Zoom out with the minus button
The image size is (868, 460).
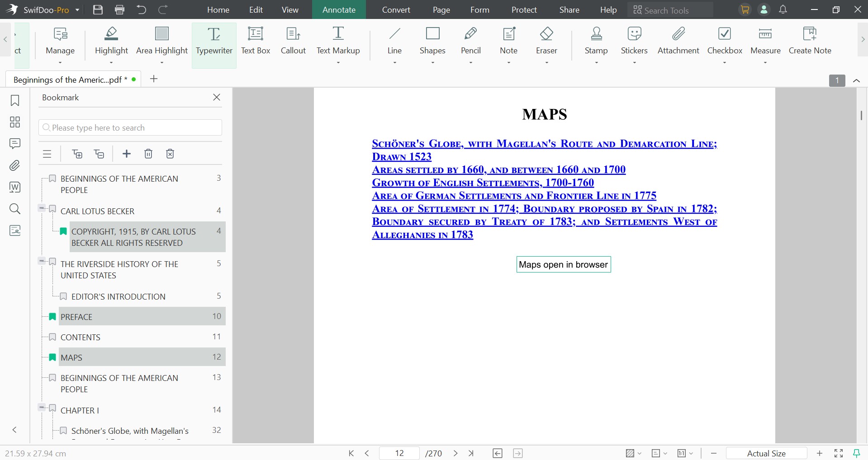[x=714, y=453]
